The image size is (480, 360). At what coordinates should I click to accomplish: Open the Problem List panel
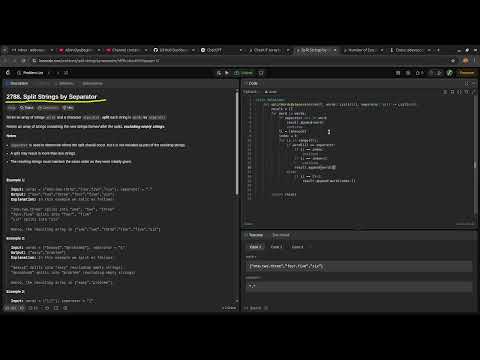click(30, 73)
